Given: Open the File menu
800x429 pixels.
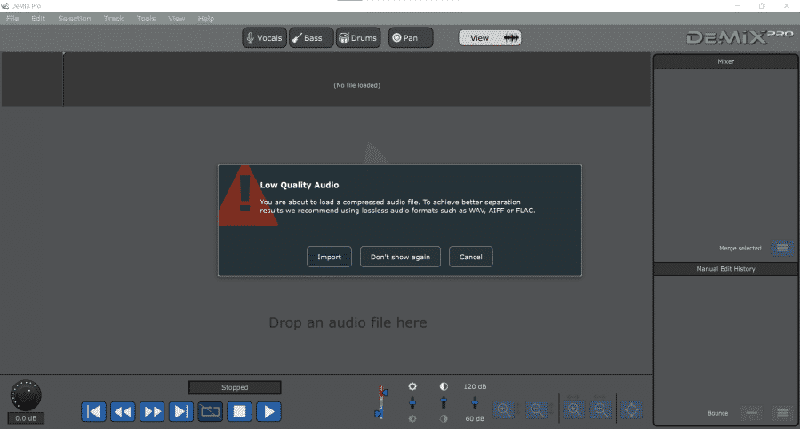Looking at the screenshot, I should click(x=12, y=19).
